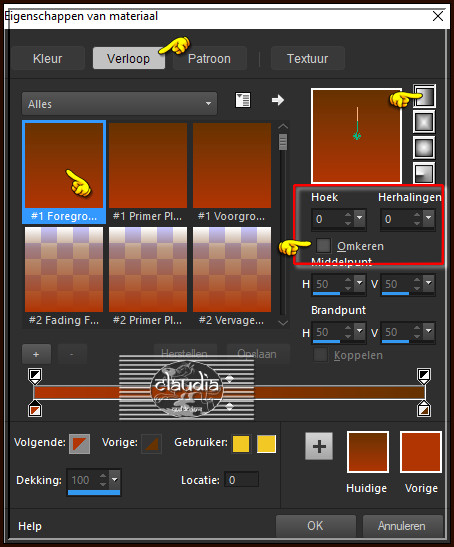Screen dimensions: 454x547
Task: Open the gradient categories list icon
Action: pos(243,100)
